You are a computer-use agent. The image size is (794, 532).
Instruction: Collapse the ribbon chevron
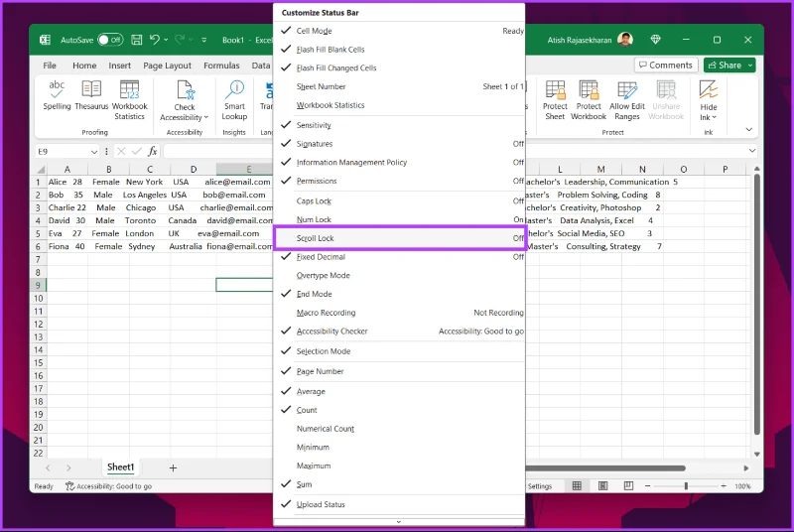749,130
